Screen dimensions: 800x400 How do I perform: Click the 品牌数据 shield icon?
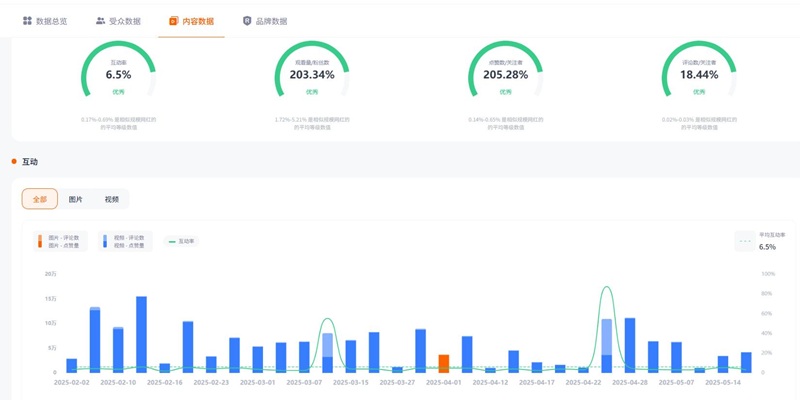[247, 20]
